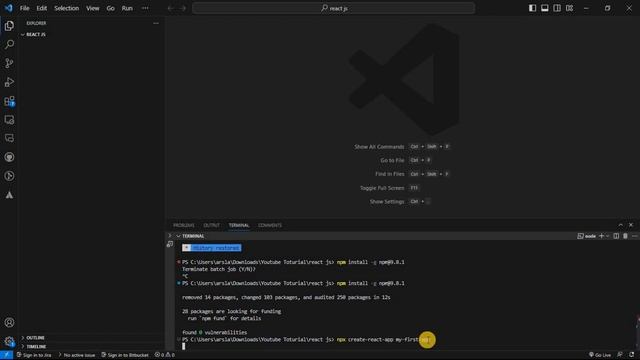Open the Explorer view in the activity bar
Image resolution: width=640 pixels, height=360 pixels.
point(9,26)
